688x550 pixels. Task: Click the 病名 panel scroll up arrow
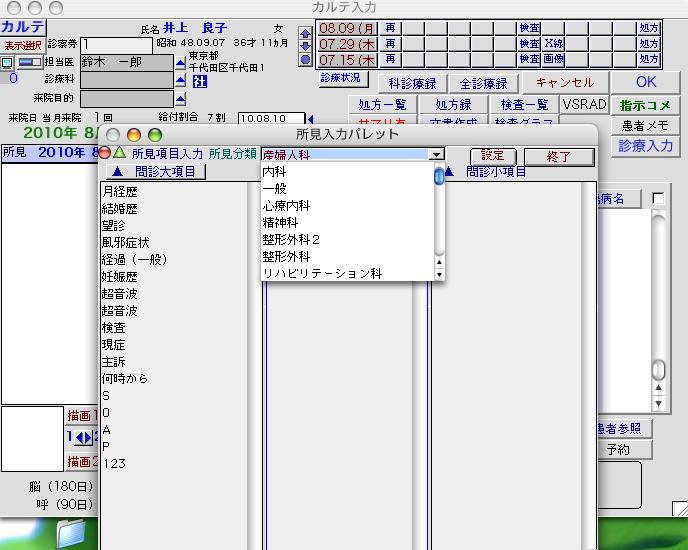(658, 388)
